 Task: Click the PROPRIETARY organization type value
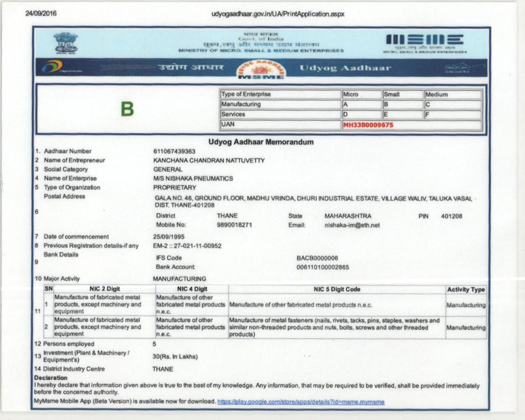pyautogui.click(x=175, y=187)
